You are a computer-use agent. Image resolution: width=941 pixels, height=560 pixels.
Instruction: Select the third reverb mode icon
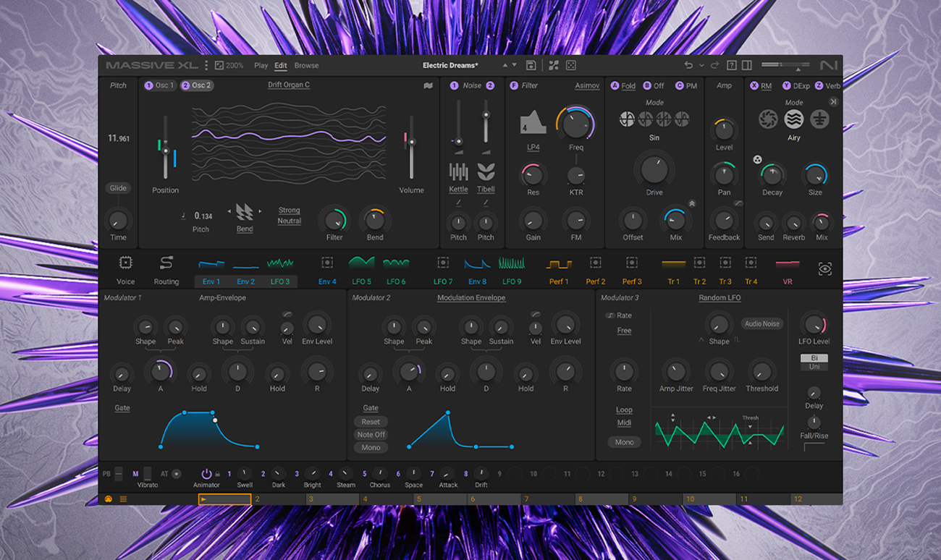pyautogui.click(x=819, y=119)
